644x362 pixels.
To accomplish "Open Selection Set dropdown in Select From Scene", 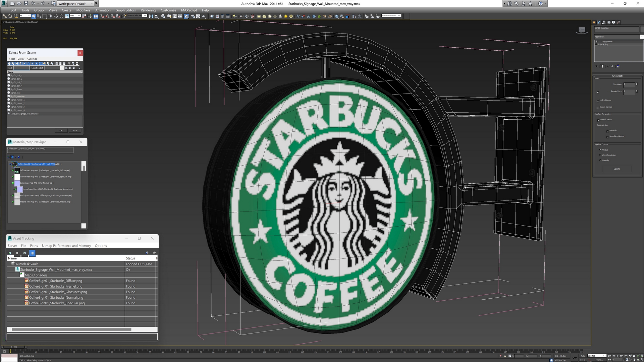I will coord(62,68).
